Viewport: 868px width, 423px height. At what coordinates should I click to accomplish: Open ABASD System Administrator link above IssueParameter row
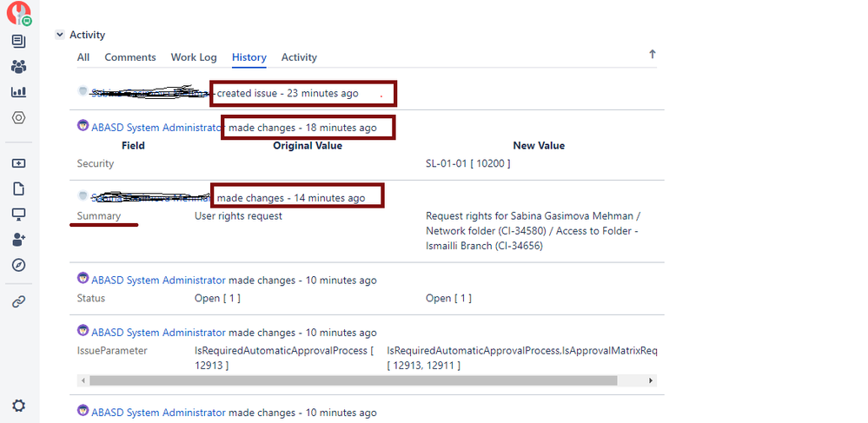pos(158,333)
